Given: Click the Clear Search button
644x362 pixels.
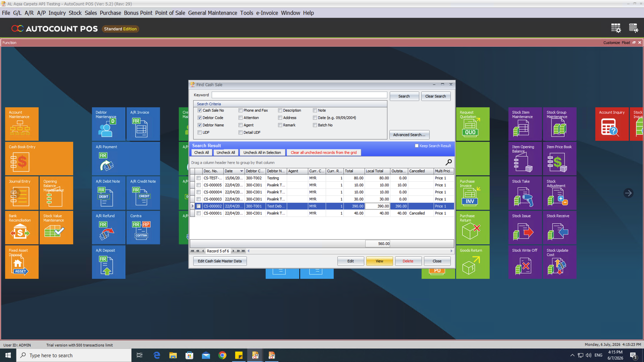Looking at the screenshot, I should pyautogui.click(x=436, y=96).
